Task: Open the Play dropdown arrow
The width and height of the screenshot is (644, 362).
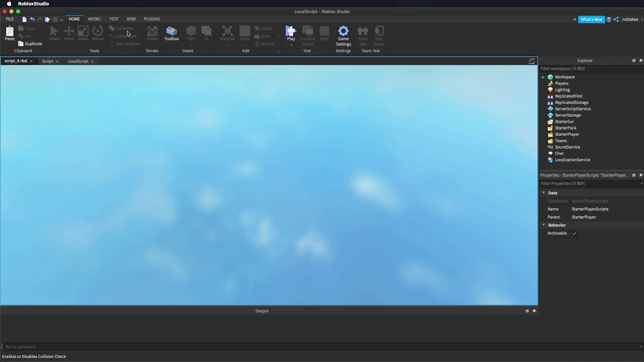Action: 291,45
